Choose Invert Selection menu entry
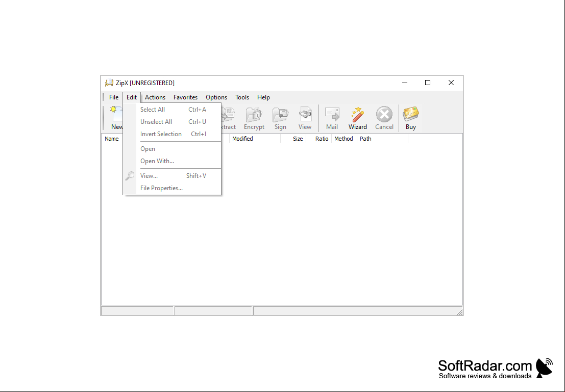The height and width of the screenshot is (392, 565). click(172, 134)
